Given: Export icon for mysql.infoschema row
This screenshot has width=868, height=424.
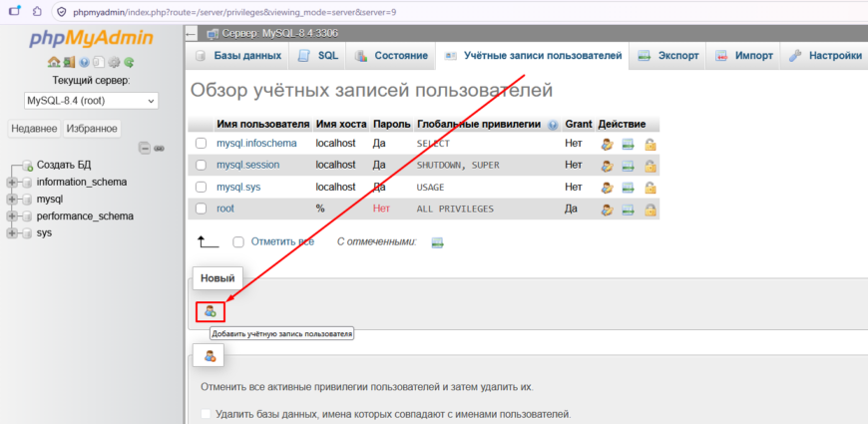Looking at the screenshot, I should point(628,145).
